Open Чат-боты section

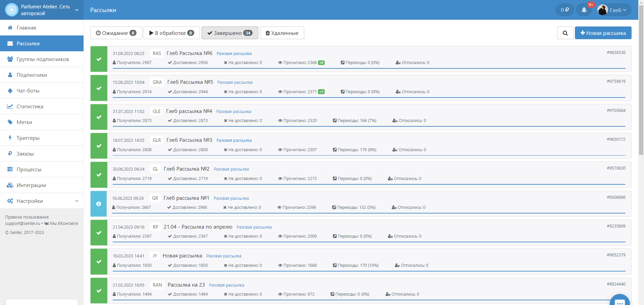[42, 90]
